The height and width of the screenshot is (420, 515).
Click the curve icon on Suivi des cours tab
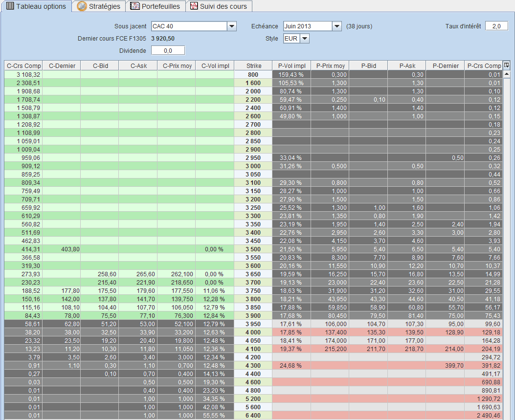[193, 6]
